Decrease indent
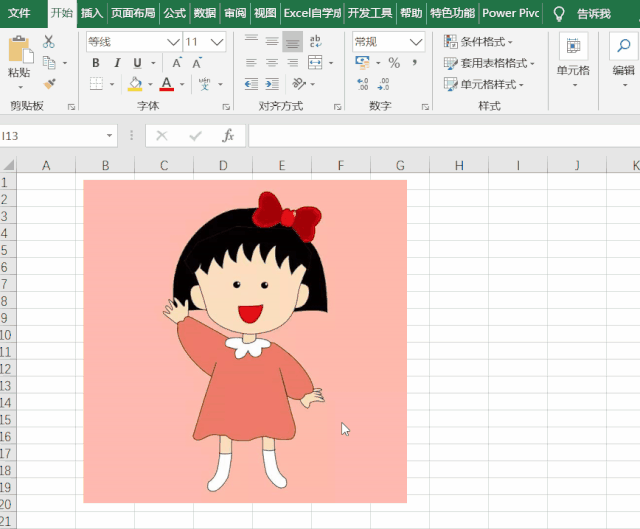The image size is (640, 529). 251,84
